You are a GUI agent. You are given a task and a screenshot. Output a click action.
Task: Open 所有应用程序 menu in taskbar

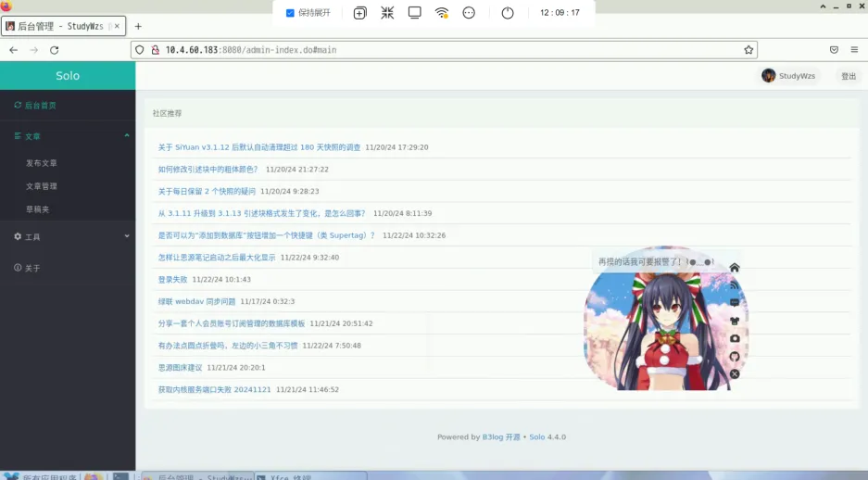39,476
